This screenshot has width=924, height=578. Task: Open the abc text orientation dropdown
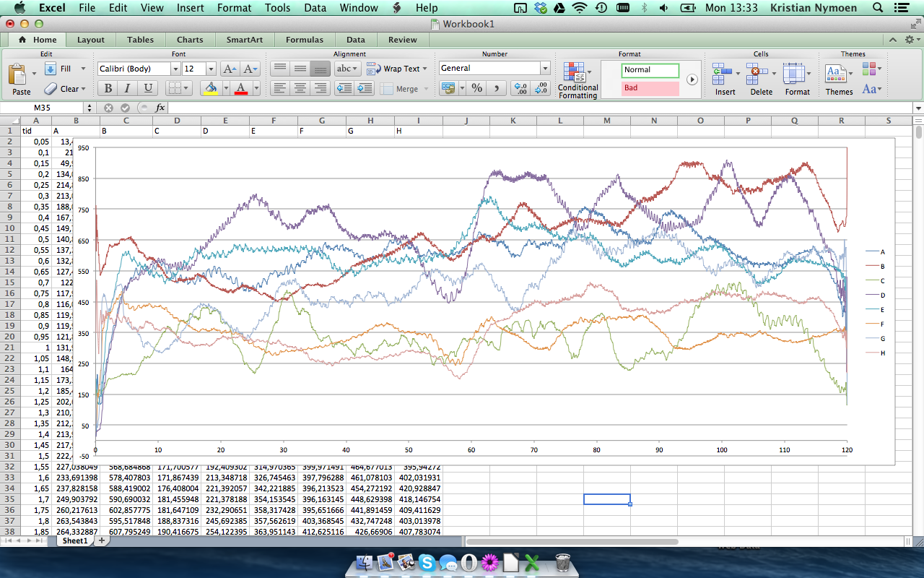pyautogui.click(x=347, y=69)
